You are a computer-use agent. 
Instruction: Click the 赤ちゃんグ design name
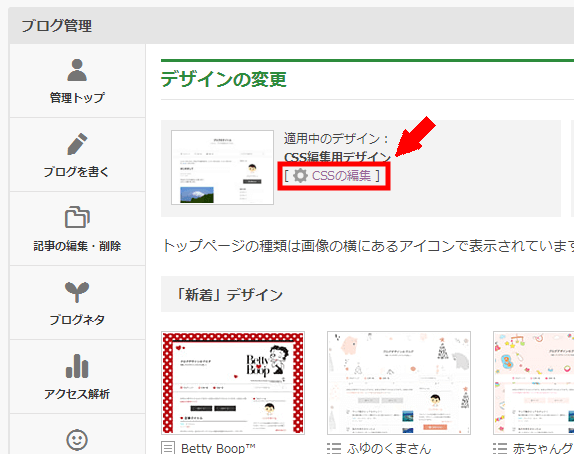(543, 448)
